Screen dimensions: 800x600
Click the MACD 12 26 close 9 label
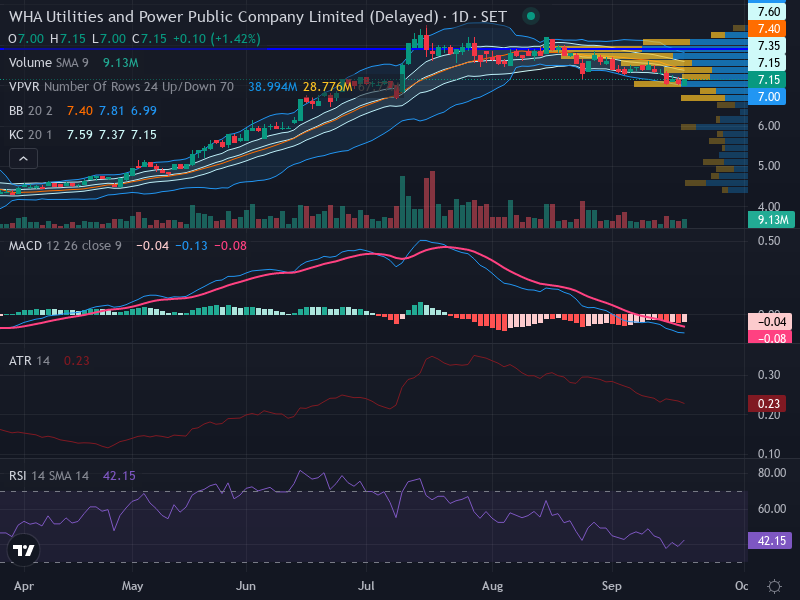pos(65,246)
